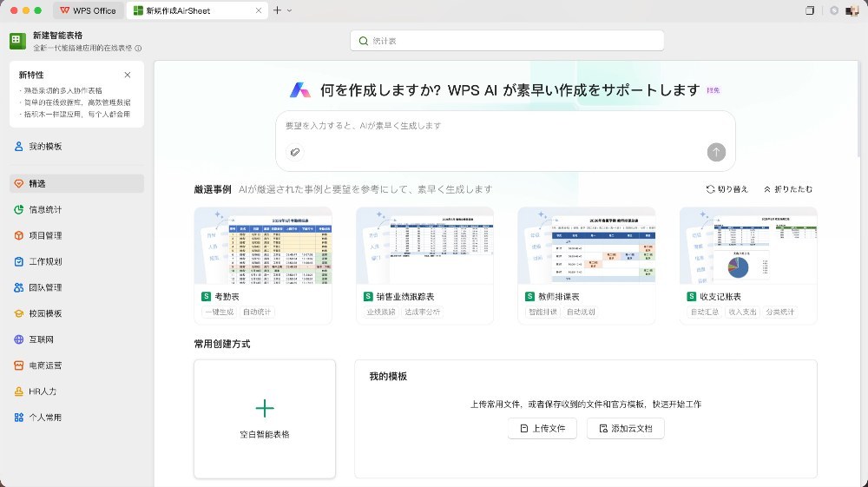
Task: Click the 业绩跟踪 tag
Action: pos(381,313)
